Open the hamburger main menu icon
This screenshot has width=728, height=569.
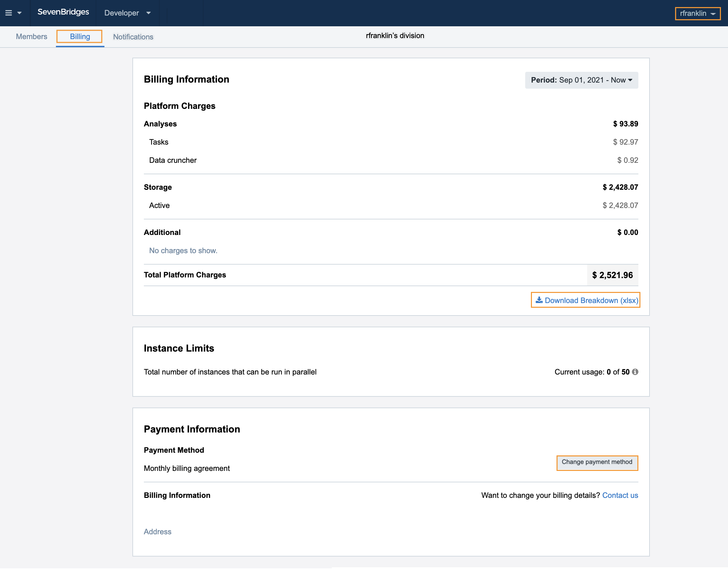9,13
